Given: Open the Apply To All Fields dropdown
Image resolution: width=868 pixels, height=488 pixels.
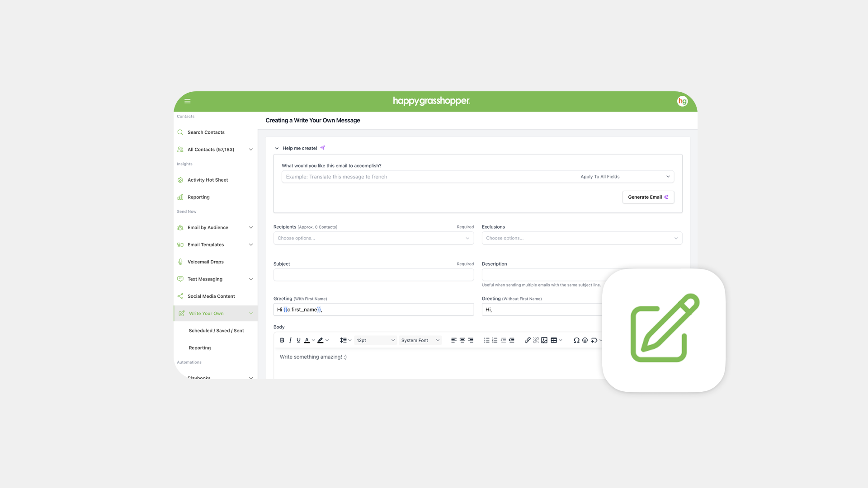Looking at the screenshot, I should pyautogui.click(x=625, y=177).
